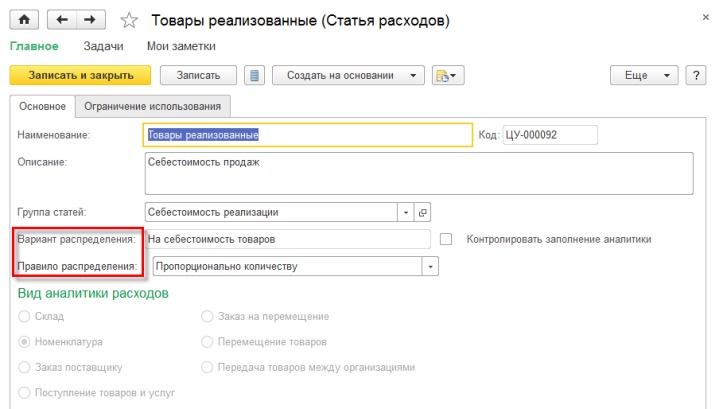Click Записать и закрыть button
Screen dimensions: 720x409
[80, 75]
